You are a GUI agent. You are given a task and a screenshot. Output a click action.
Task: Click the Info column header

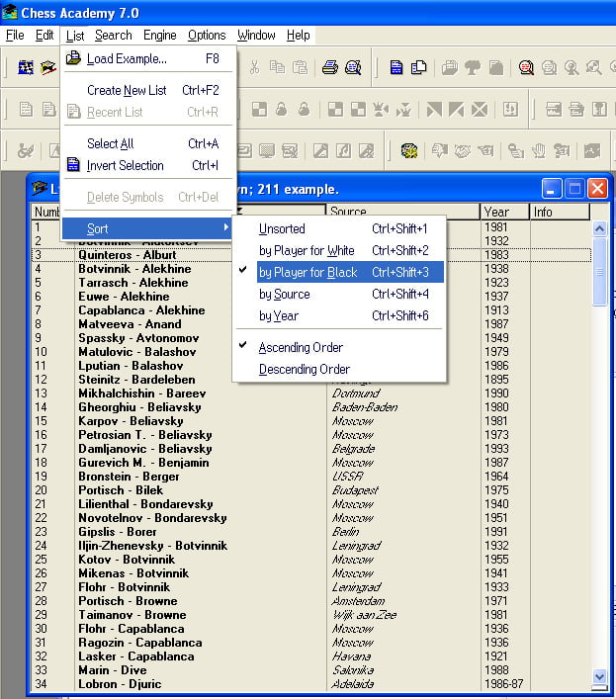coord(560,212)
